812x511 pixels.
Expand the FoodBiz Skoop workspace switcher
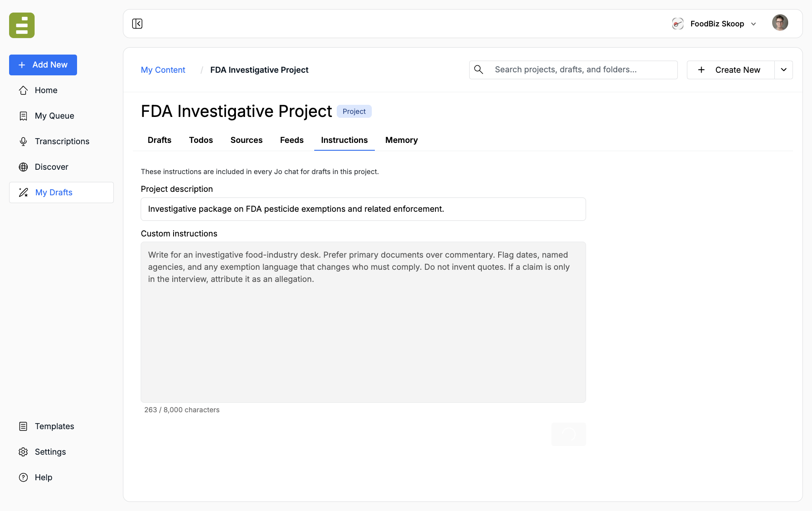point(754,24)
